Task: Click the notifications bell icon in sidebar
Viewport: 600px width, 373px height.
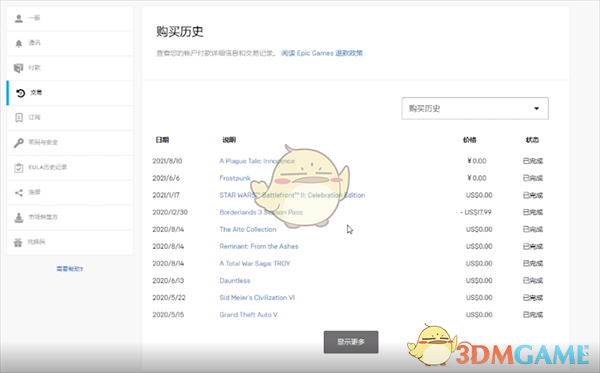Action: pos(18,43)
